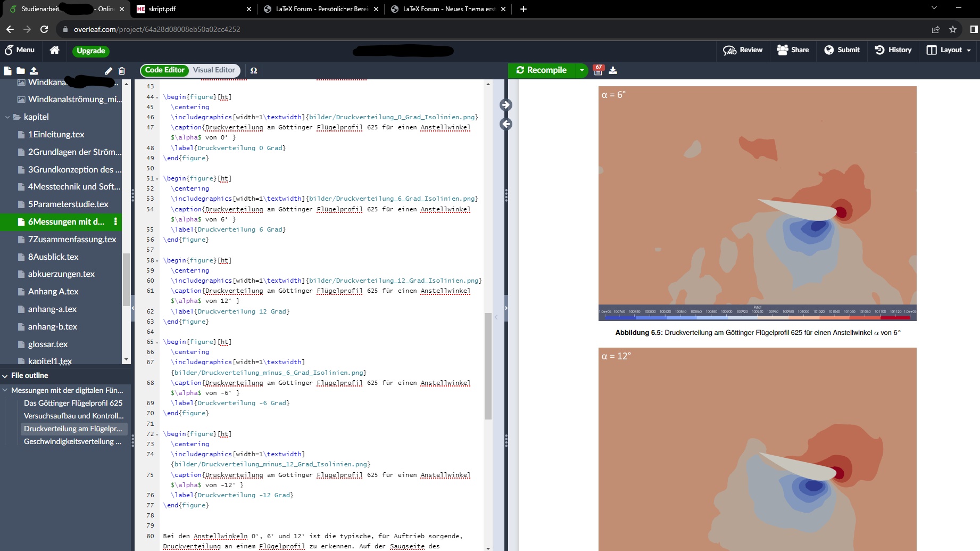Open the Omega symbol palette

click(254, 70)
